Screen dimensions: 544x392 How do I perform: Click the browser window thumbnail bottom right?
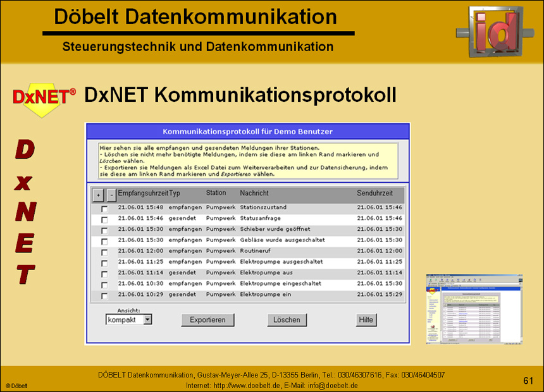pos(474,309)
